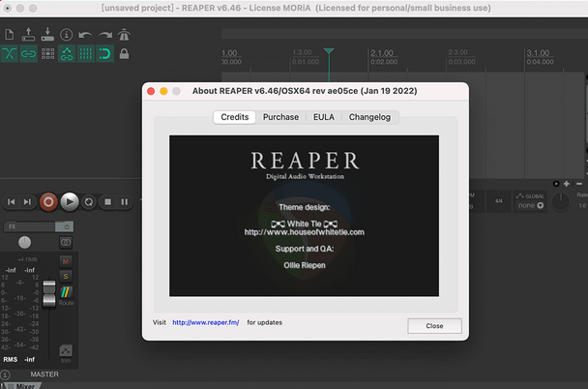The height and width of the screenshot is (389, 588).
Task: Toggle master mono/stereo icon
Action: (66, 242)
